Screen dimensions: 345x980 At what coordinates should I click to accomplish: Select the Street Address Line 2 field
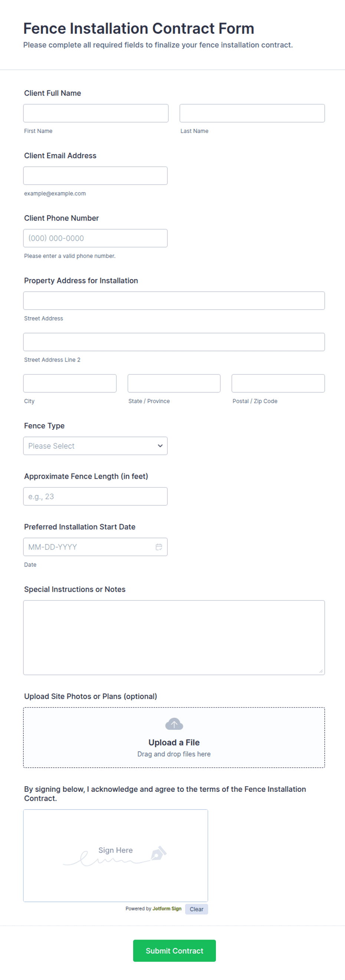[x=174, y=342]
